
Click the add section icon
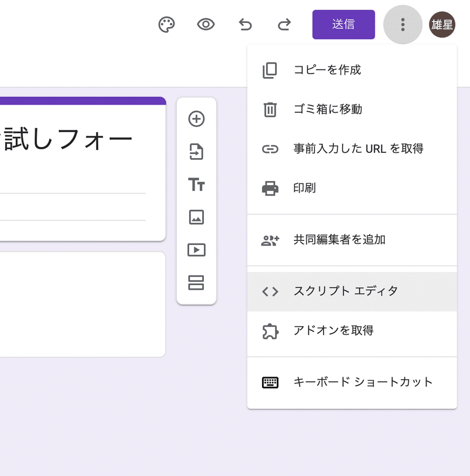pyautogui.click(x=196, y=283)
